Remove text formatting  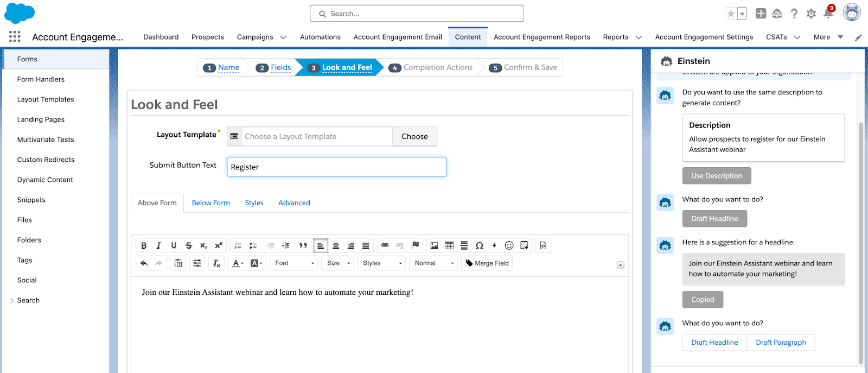[x=216, y=263]
